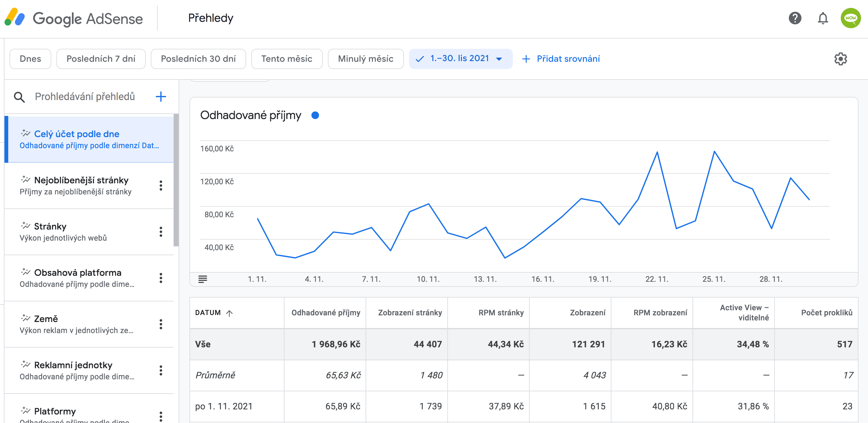Screen dimensions: 868x423
Task: Open the three-dot menu for Nejoblíbenější stránky
Action: tap(161, 186)
